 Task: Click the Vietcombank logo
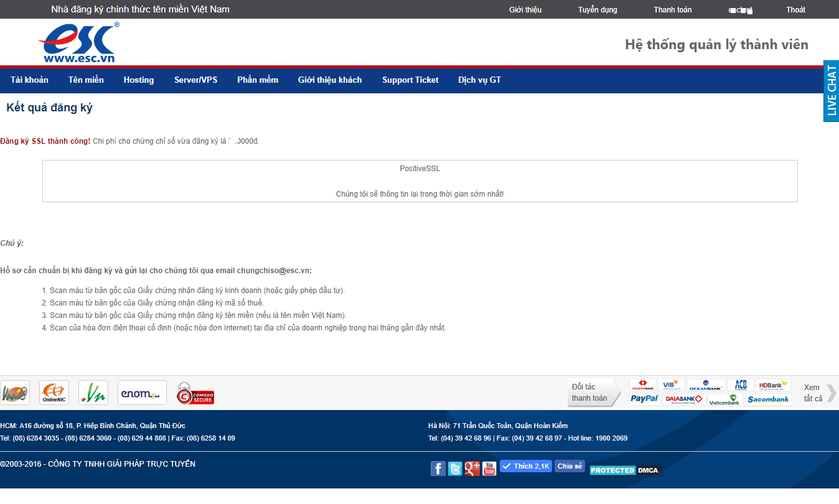(x=724, y=399)
